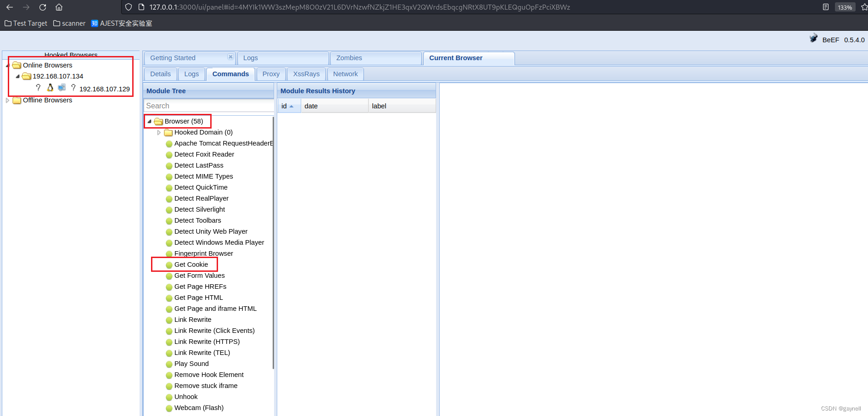Click the green dot beside Get Page HTML
The image size is (868, 416).
point(169,298)
